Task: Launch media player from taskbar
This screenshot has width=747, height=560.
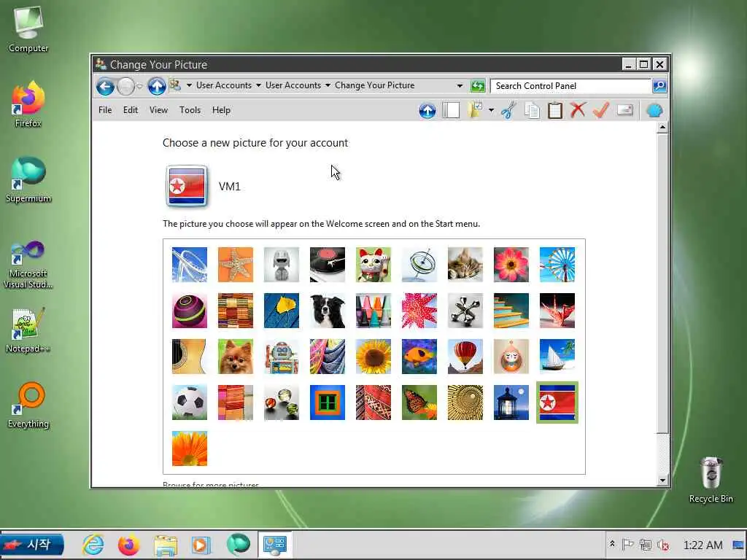Action: [x=201, y=545]
